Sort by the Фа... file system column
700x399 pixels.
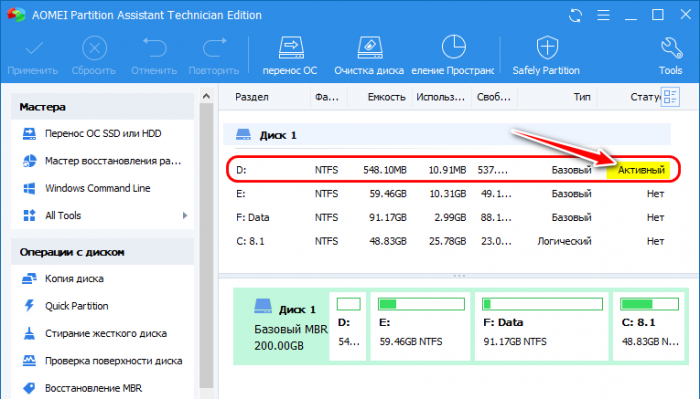coord(327,97)
